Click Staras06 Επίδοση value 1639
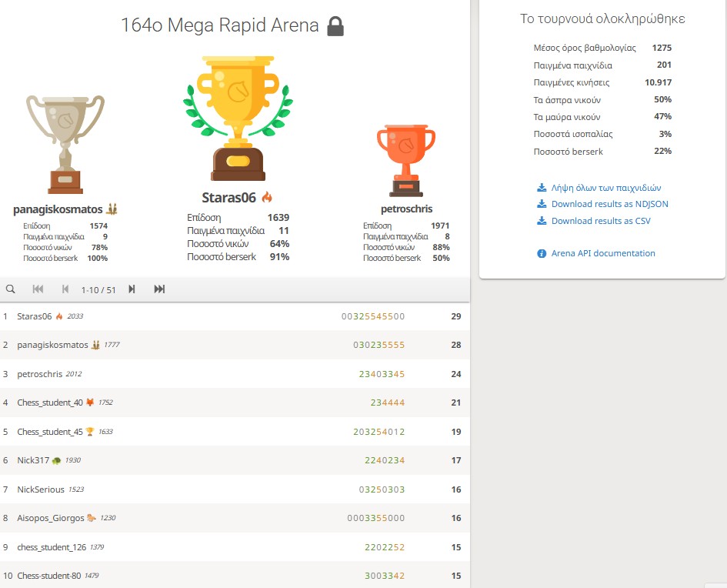 [278, 218]
